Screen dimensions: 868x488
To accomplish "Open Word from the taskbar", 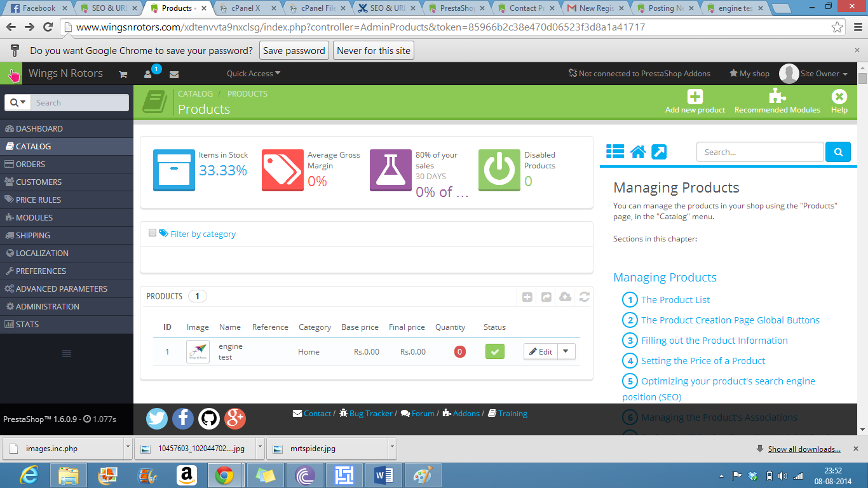I will [x=383, y=475].
